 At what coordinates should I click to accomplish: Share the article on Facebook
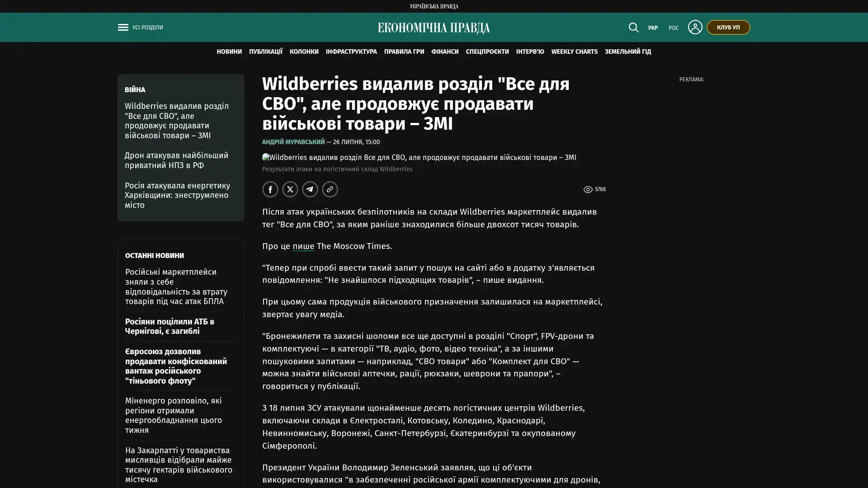click(270, 189)
